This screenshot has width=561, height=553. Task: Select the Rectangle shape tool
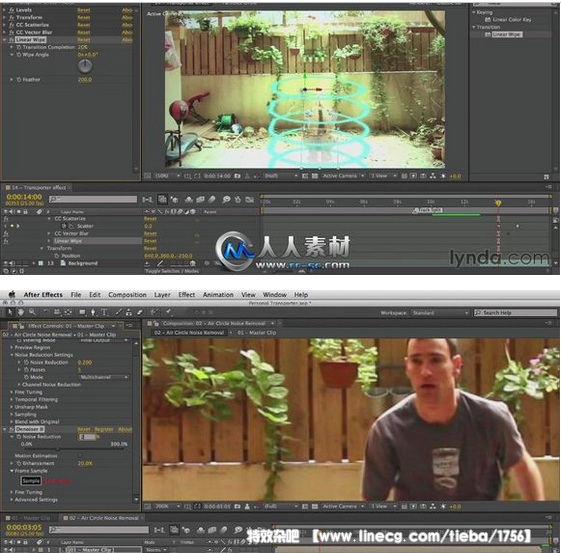(82, 312)
